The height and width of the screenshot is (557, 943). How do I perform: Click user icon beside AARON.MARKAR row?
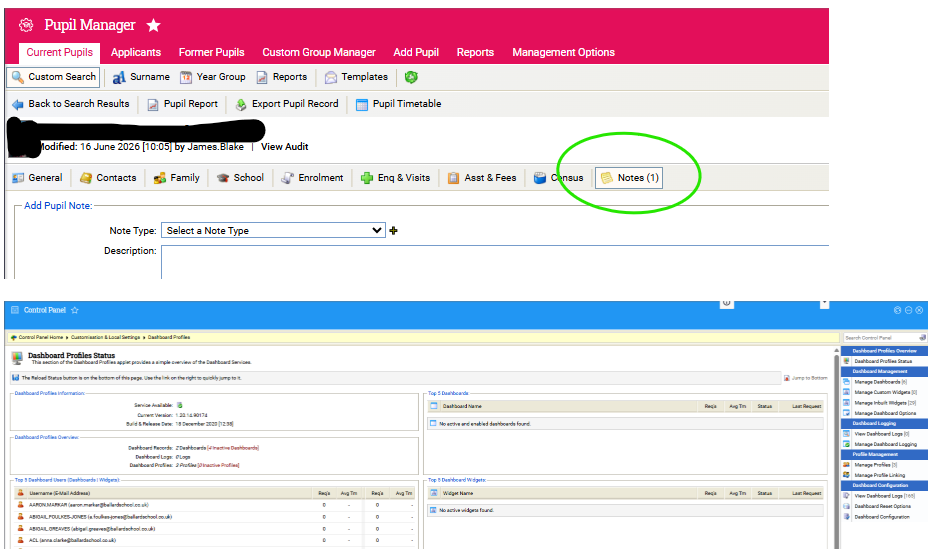(x=20, y=505)
